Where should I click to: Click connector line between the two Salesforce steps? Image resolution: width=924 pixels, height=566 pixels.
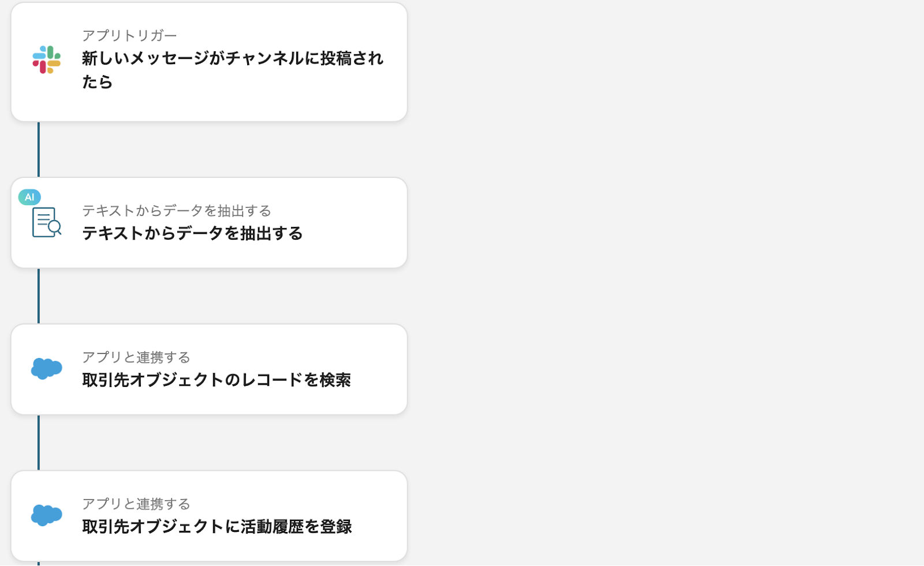pyautogui.click(x=39, y=442)
